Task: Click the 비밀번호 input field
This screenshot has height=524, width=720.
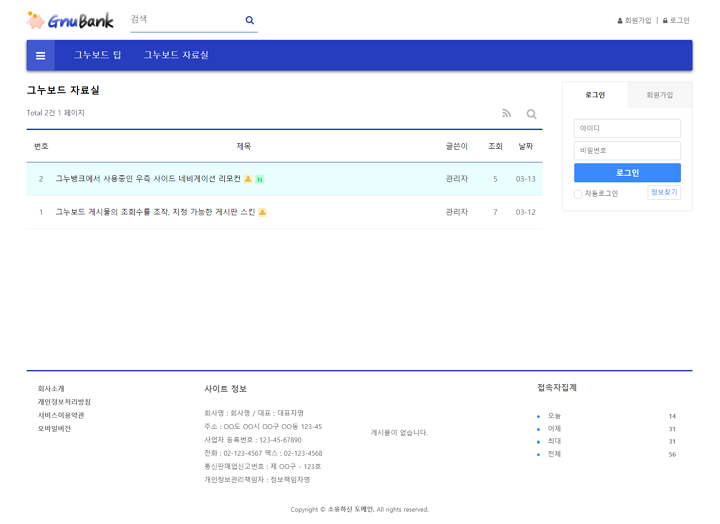Action: click(627, 150)
